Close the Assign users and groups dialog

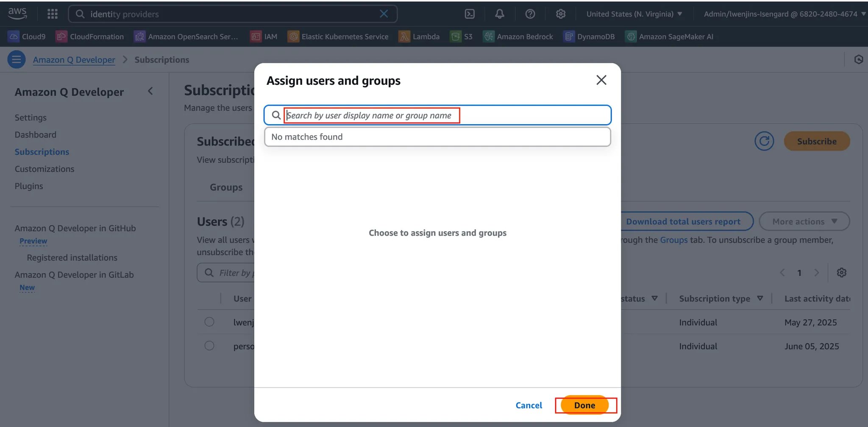(x=601, y=80)
